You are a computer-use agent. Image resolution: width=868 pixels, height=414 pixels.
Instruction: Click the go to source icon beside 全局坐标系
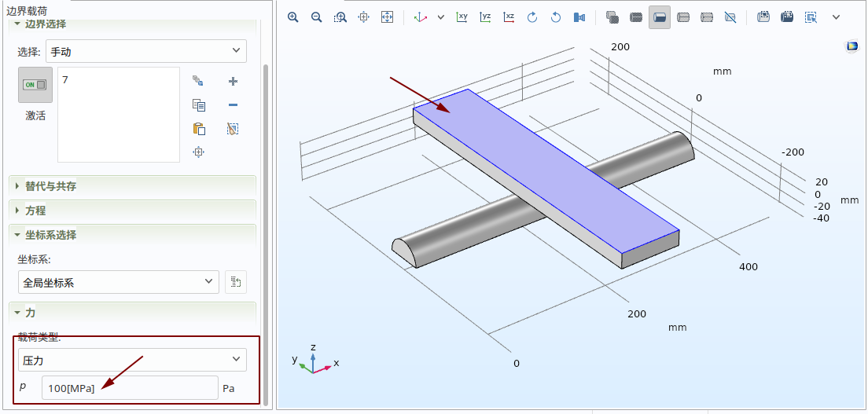click(236, 282)
